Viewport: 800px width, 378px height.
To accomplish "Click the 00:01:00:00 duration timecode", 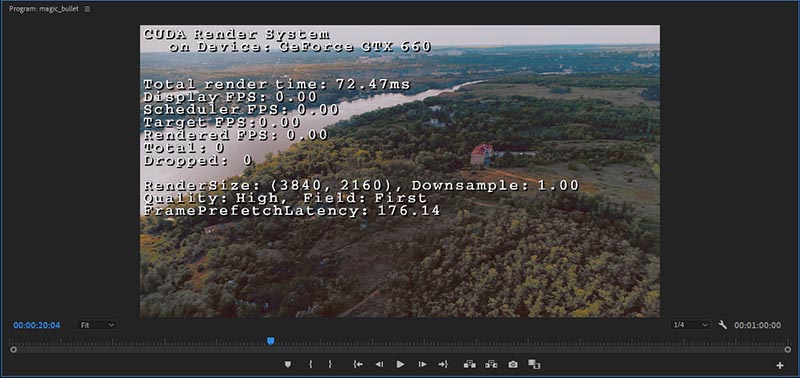I will 757,325.
